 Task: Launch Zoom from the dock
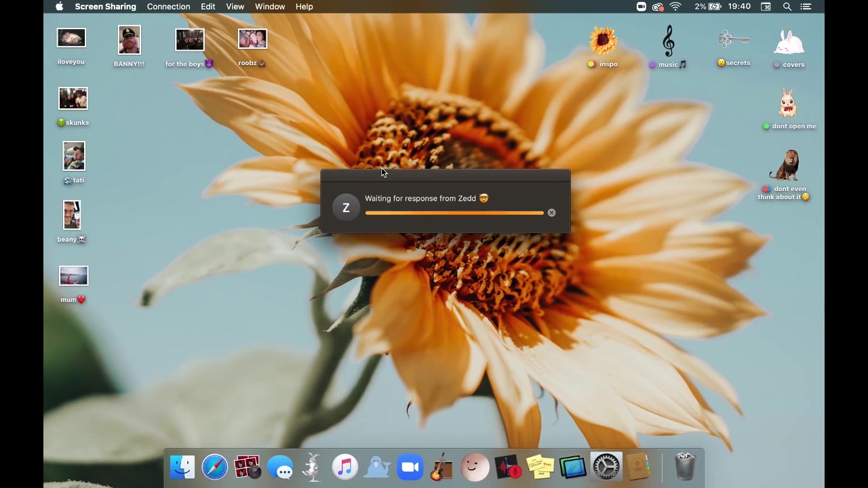pyautogui.click(x=410, y=467)
